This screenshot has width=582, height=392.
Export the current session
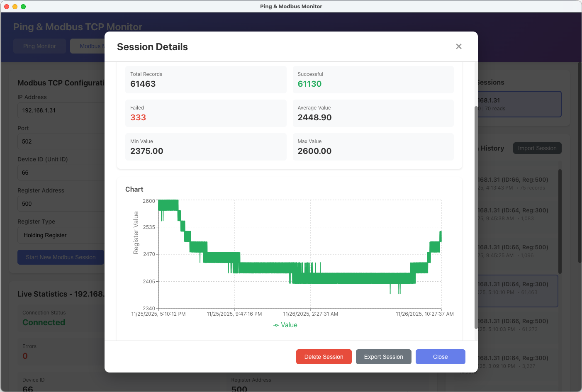383,357
